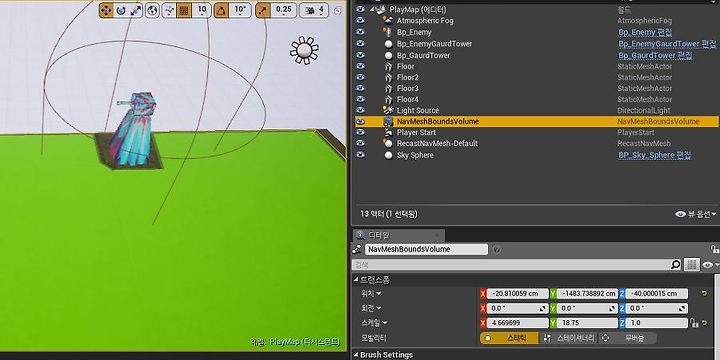Image resolution: width=720 pixels, height=360 pixels.
Task: Click the NavMeshBoundsVolume row icon
Action: tap(388, 122)
